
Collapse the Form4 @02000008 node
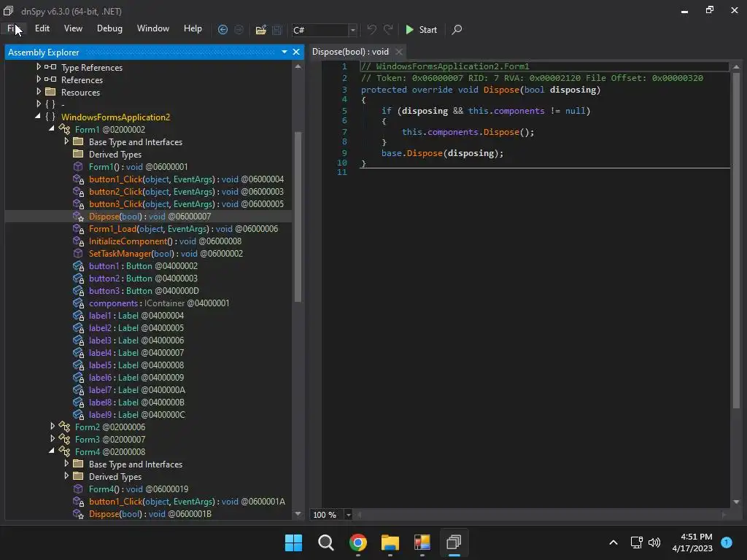click(52, 451)
